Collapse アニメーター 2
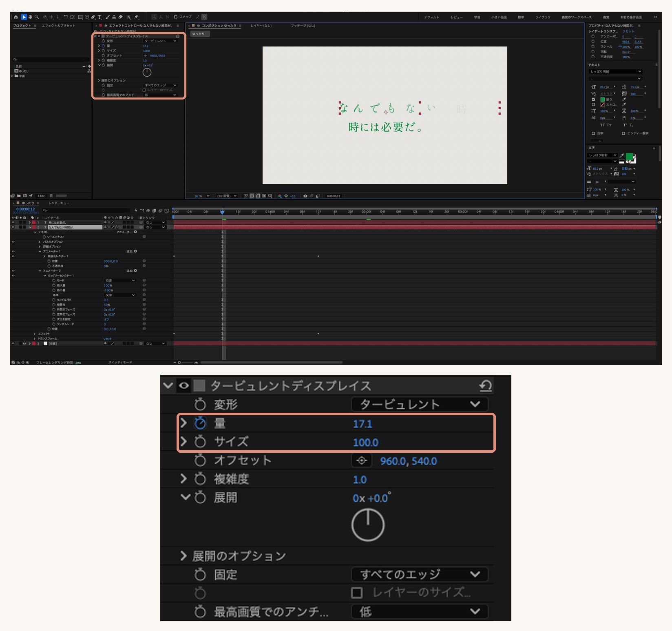Viewport: 672px width, 631px height. (x=40, y=271)
